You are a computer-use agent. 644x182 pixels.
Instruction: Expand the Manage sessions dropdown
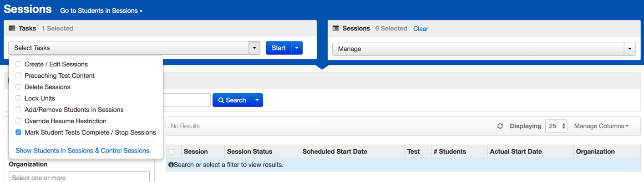coord(630,49)
